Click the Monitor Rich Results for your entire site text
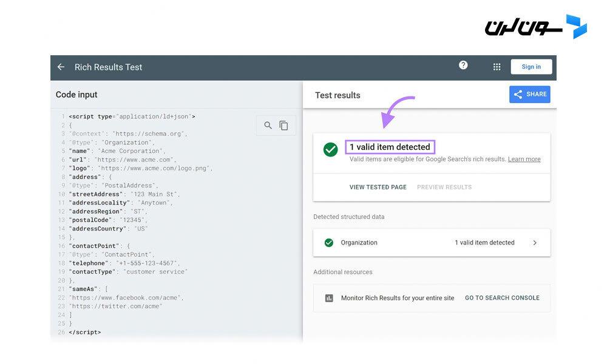This screenshot has height=364, width=607. coord(398,298)
